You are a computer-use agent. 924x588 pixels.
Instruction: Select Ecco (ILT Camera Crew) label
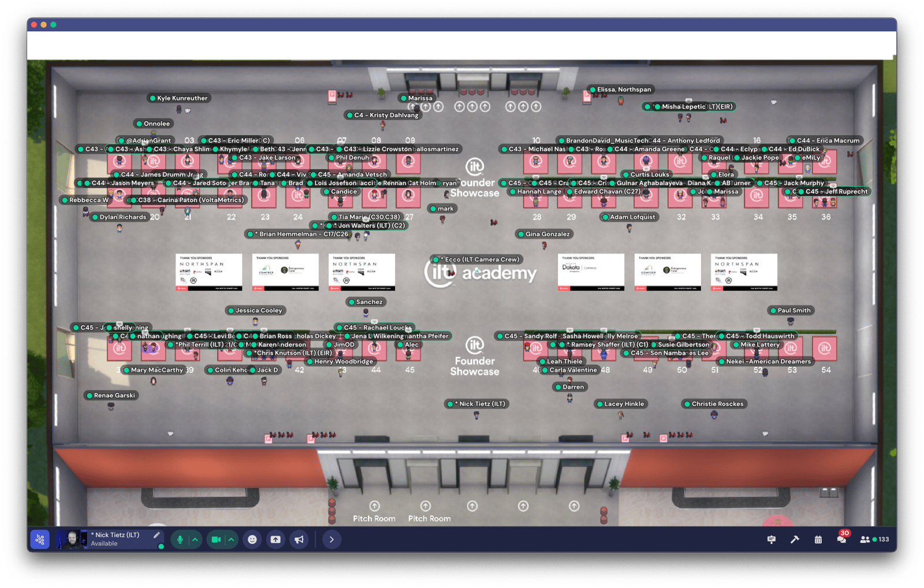click(478, 259)
